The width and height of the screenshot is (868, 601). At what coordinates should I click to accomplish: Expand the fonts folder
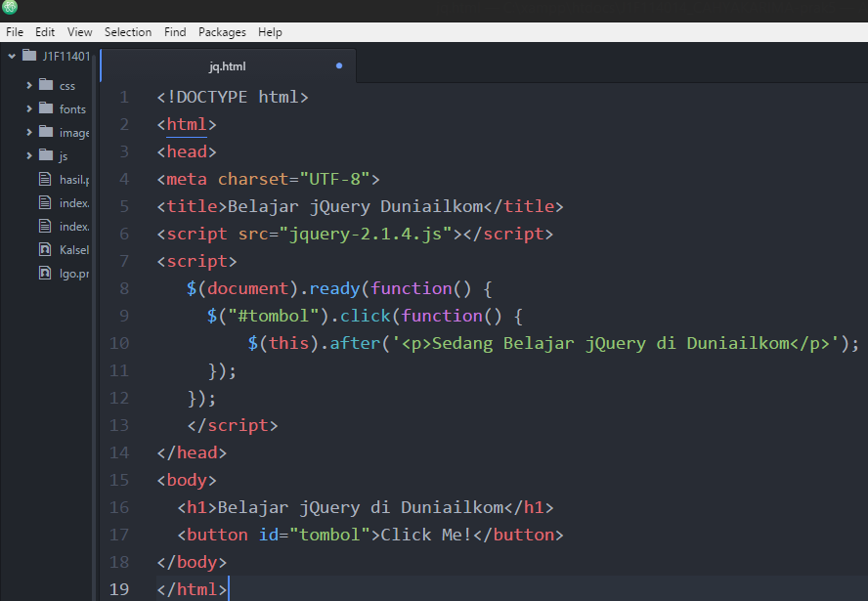29,108
